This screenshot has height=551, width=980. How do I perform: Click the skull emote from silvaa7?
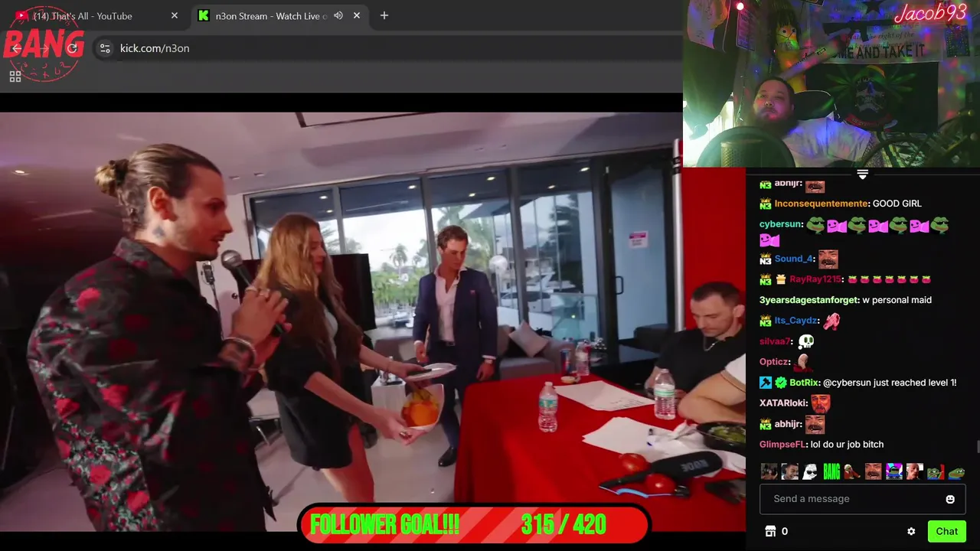pos(805,341)
